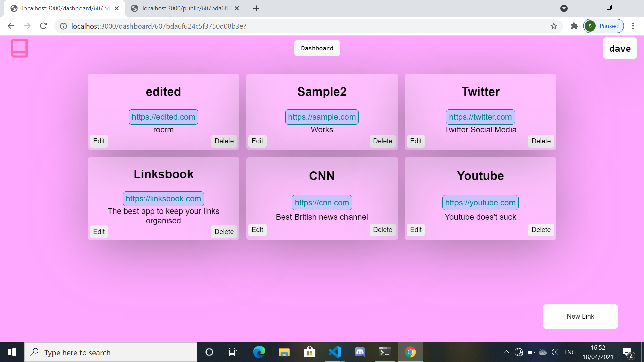644x362 pixels.
Task: Open Microsoft Store from the taskbar
Action: [309, 352]
